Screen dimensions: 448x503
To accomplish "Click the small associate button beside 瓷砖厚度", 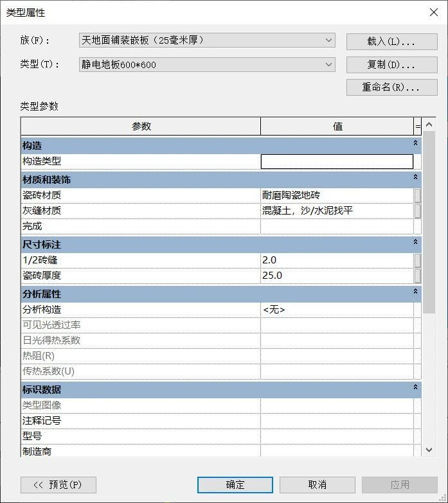I will tap(418, 276).
